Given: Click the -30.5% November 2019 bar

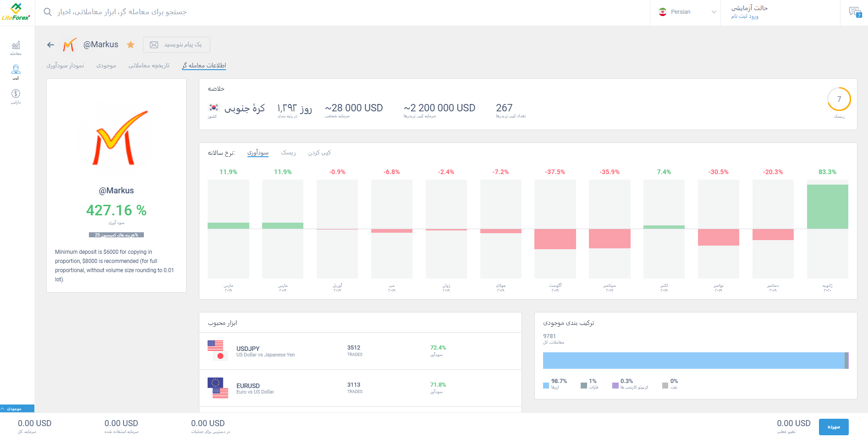Looking at the screenshot, I should click(719, 237).
